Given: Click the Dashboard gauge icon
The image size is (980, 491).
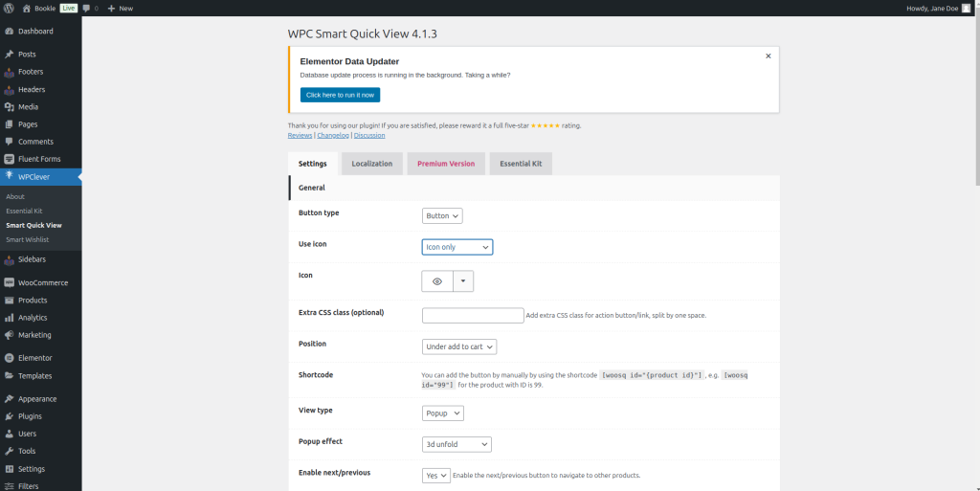Looking at the screenshot, I should point(10,32).
